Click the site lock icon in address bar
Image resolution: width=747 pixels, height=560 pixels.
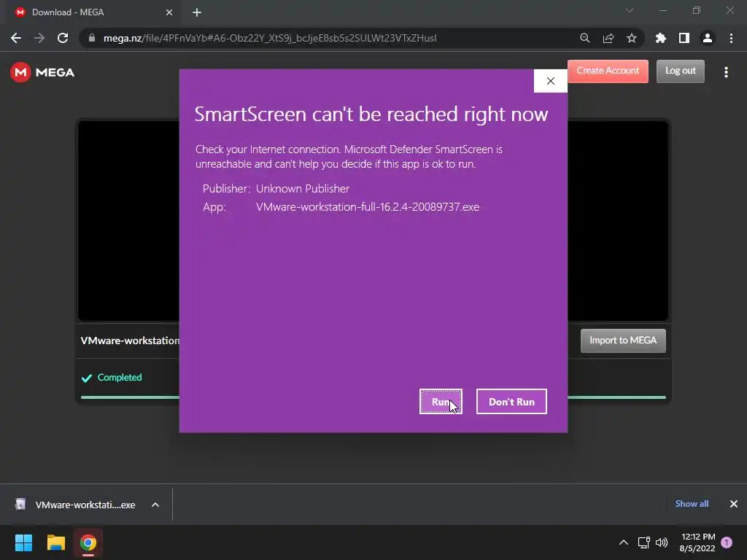92,38
